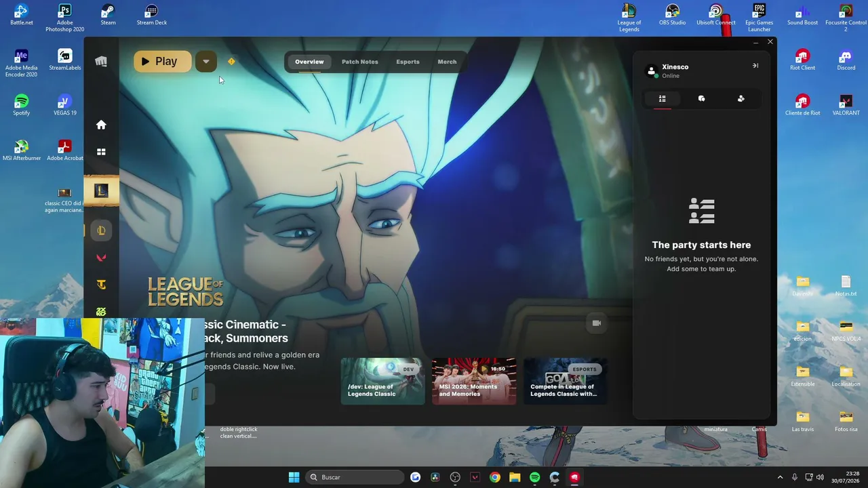This screenshot has height=488, width=868.
Task: Select the MSI Afterburner desktop icon
Action: [21, 150]
